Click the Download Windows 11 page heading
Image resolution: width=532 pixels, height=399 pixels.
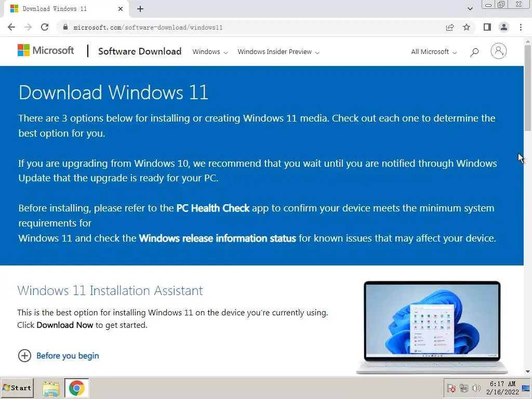113,92
